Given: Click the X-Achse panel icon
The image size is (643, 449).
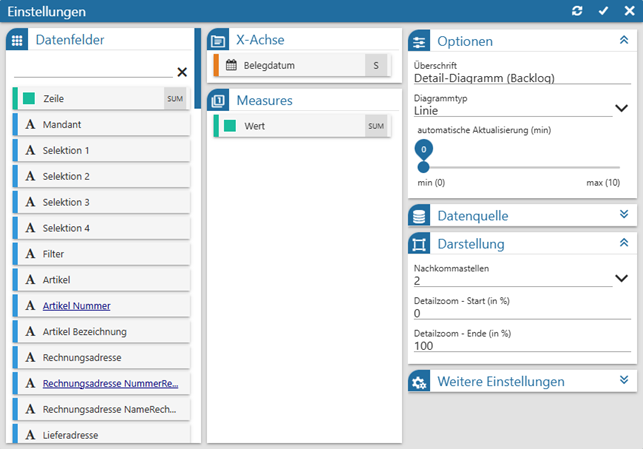Looking at the screenshot, I should click(219, 41).
